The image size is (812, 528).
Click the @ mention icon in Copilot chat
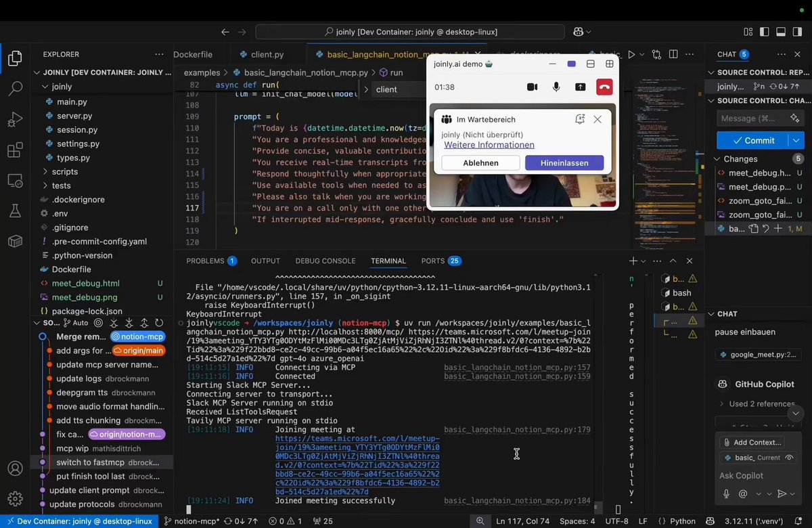(x=743, y=494)
